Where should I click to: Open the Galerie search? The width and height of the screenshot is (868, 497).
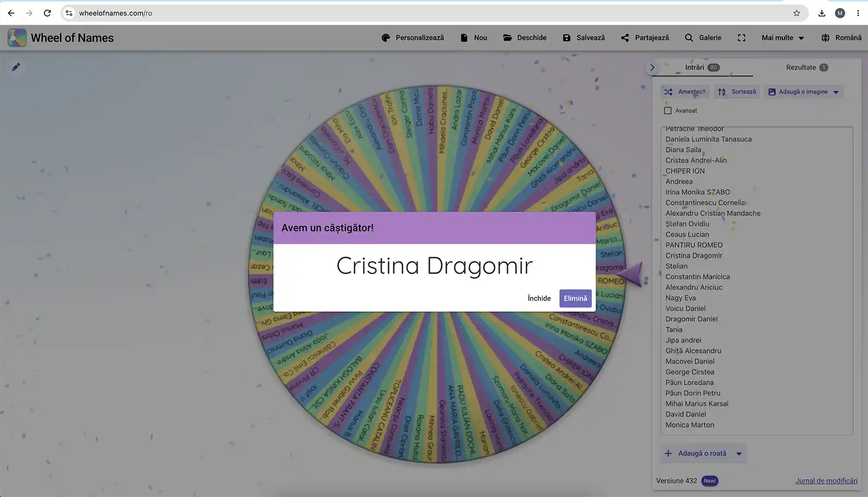click(x=703, y=37)
